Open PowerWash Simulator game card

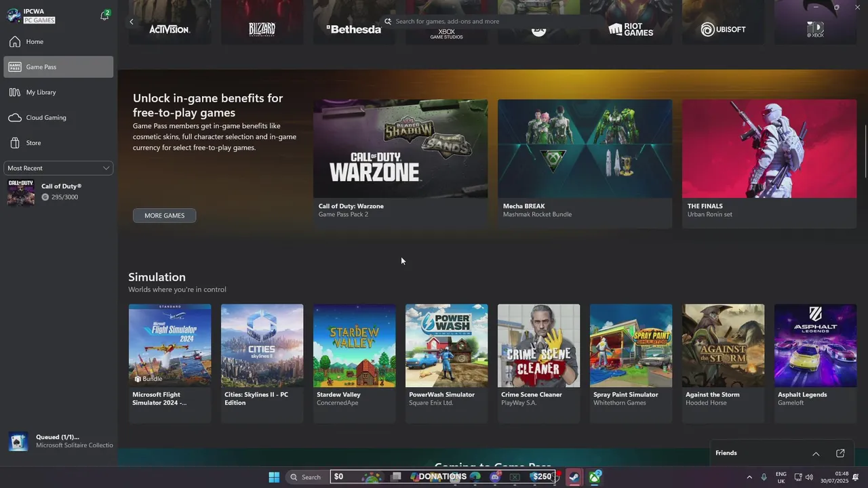point(446,363)
